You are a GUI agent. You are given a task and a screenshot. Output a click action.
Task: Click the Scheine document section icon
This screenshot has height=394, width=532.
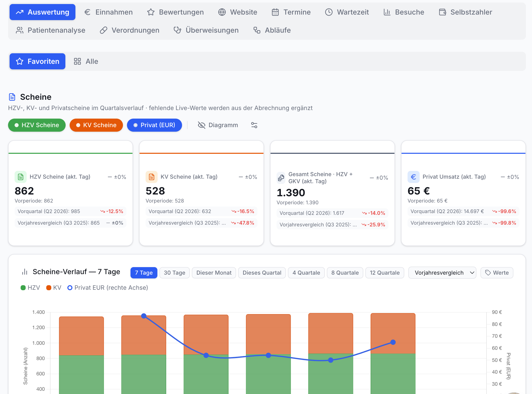point(12,97)
